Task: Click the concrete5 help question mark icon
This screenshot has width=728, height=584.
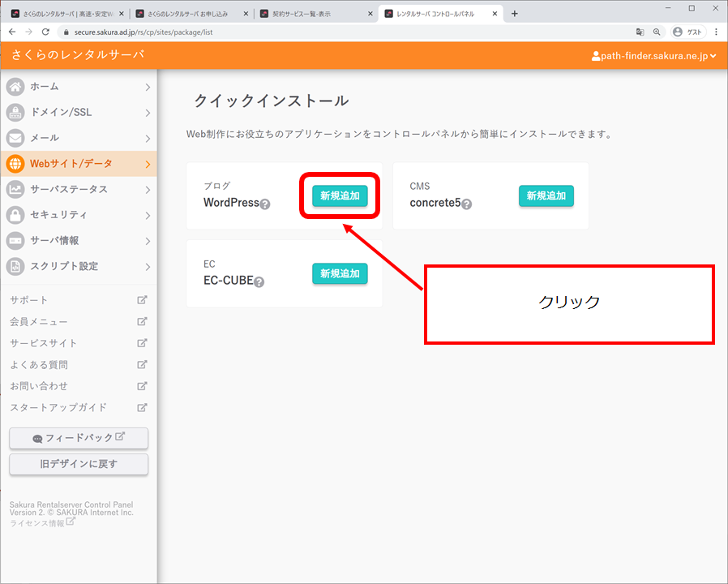Action: coord(466,204)
